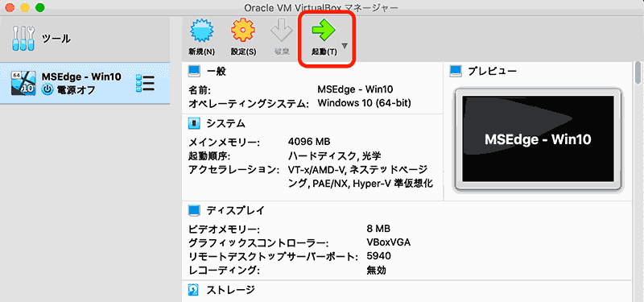Click the 無効 recording value
The height and width of the screenshot is (302, 644).
coord(376,271)
